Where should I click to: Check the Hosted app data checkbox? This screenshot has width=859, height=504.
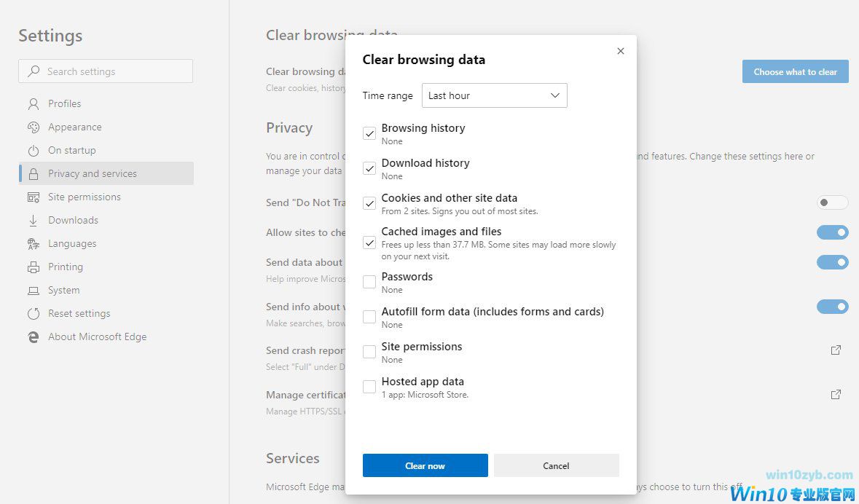click(x=369, y=387)
